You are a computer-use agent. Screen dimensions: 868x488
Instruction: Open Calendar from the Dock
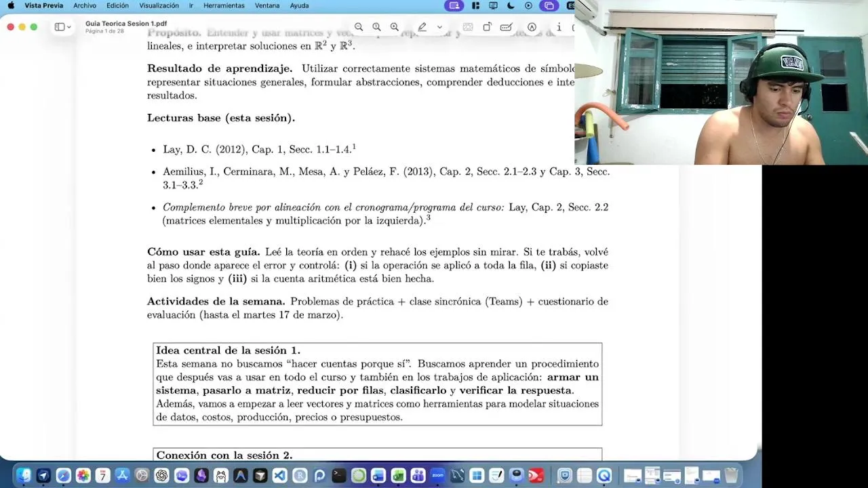(x=102, y=475)
